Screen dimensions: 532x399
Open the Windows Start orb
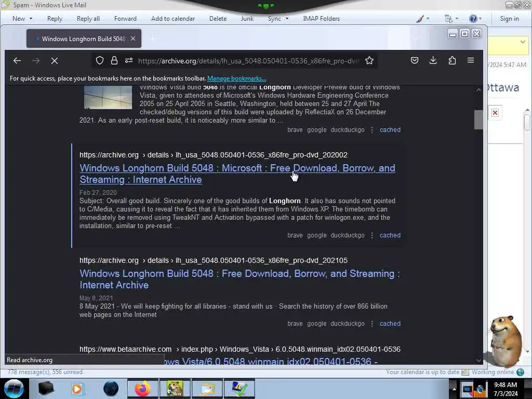pyautogui.click(x=14, y=389)
